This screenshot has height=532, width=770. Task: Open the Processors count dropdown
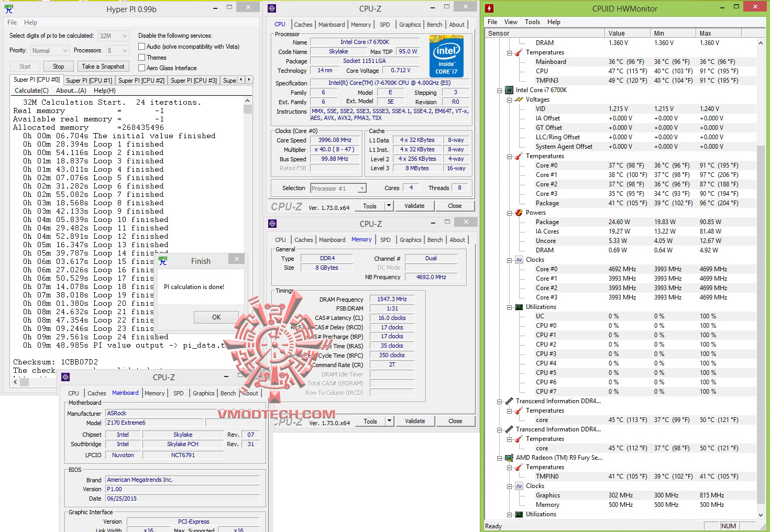pyautogui.click(x=125, y=51)
